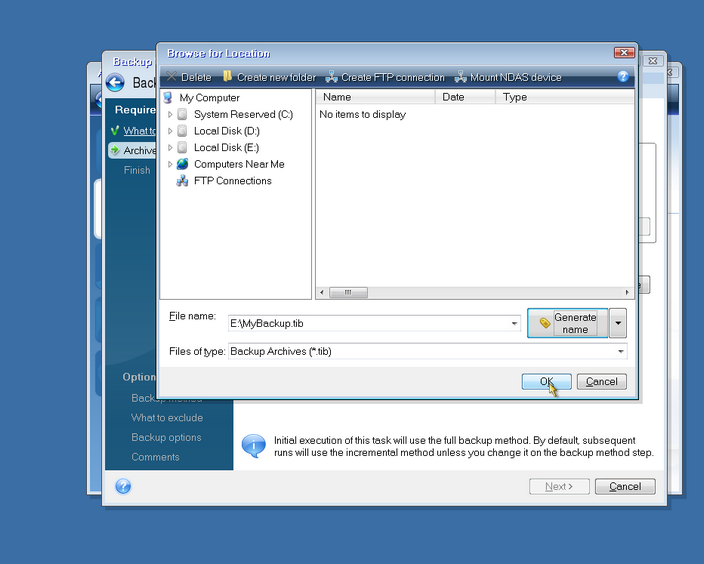Screen dimensions: 704x564
Task: Expand System Reserved (C:) tree node
Action: [x=170, y=115]
